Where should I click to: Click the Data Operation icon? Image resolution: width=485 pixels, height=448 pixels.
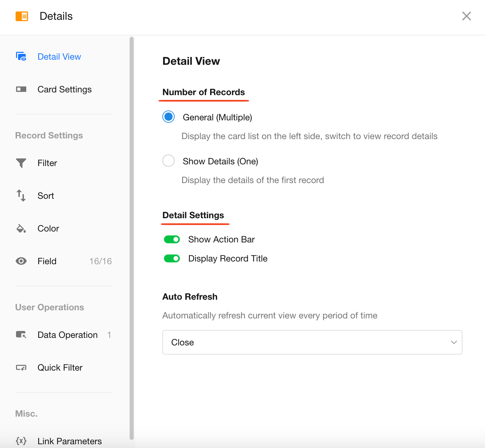tap(21, 335)
